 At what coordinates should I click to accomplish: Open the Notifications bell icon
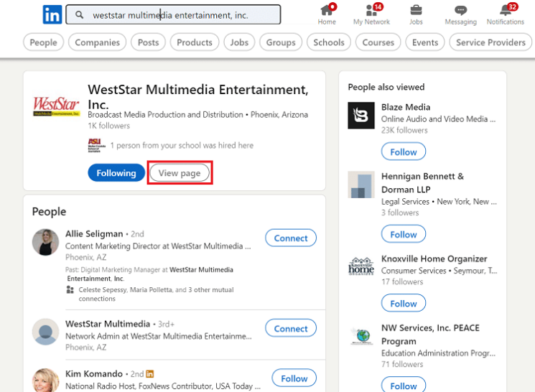[x=506, y=10]
